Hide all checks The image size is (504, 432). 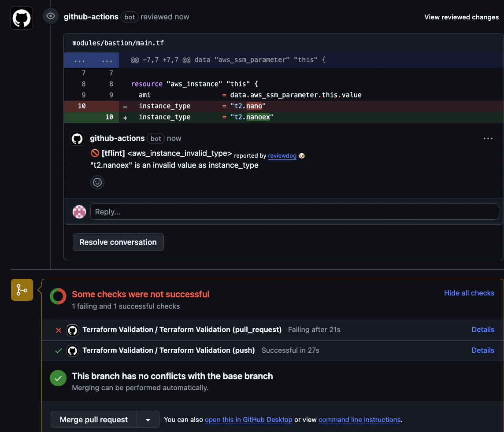point(469,293)
